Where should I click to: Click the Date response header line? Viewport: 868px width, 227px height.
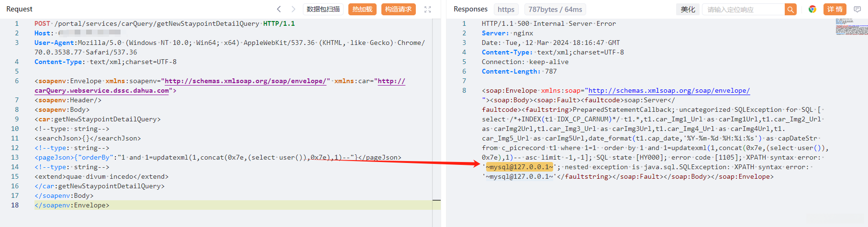551,43
